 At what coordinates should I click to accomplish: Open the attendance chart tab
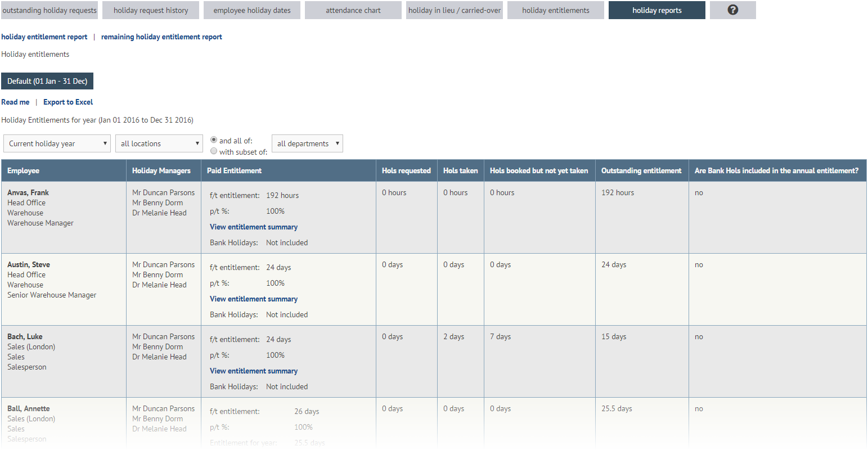point(353,10)
